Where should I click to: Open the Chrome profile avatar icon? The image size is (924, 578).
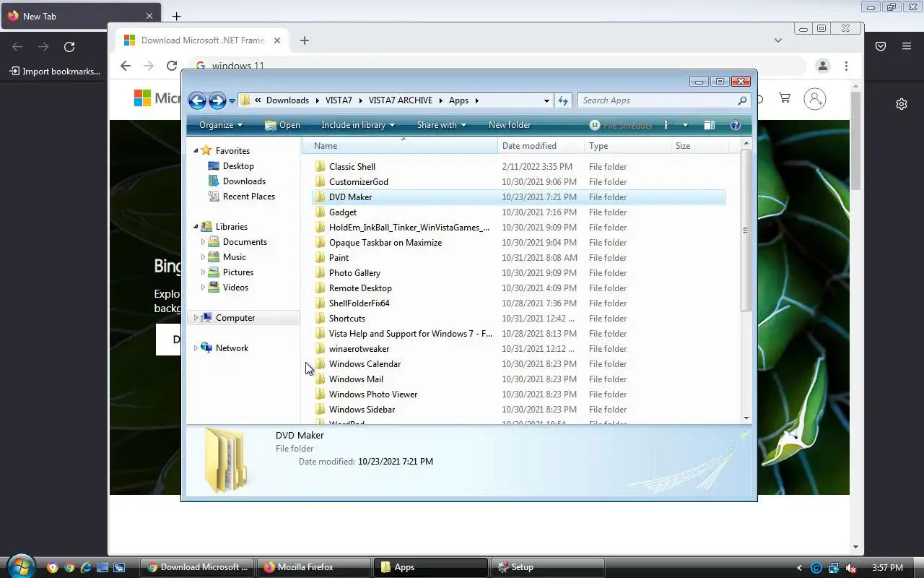click(822, 66)
